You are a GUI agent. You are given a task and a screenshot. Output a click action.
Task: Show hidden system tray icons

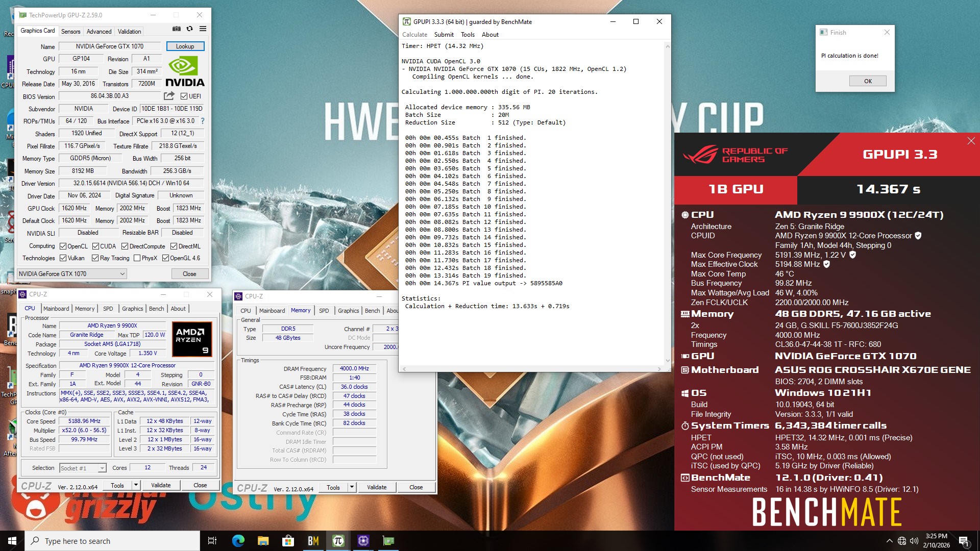(x=889, y=541)
